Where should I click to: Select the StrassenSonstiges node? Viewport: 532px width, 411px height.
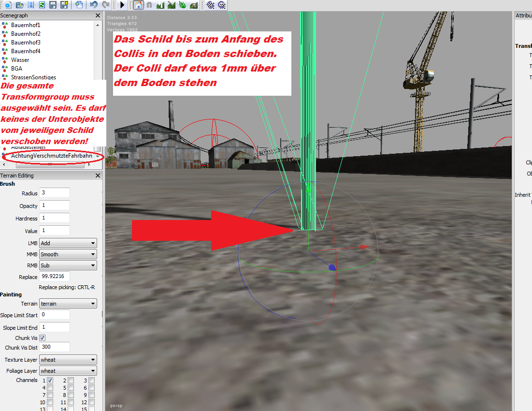coord(34,77)
